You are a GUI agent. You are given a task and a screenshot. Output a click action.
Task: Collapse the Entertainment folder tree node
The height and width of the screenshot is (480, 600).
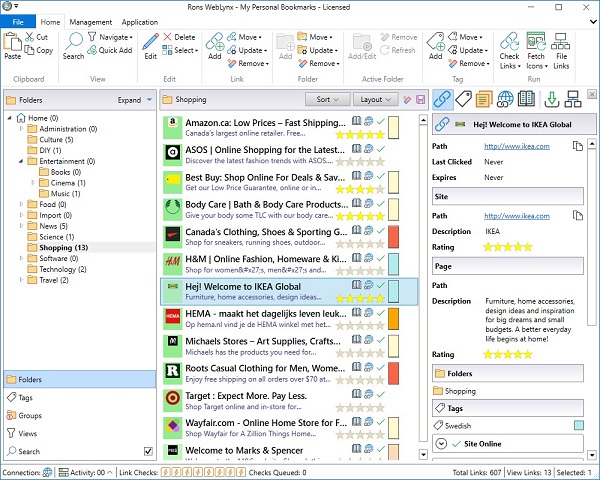click(x=21, y=161)
